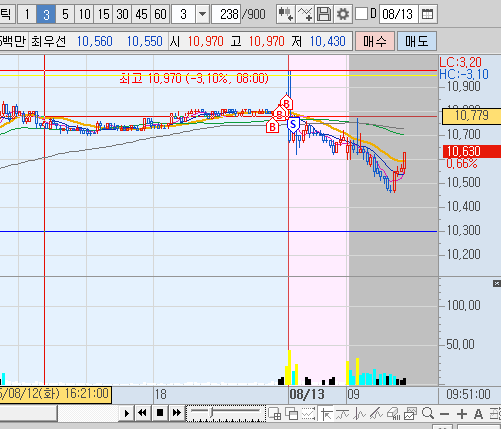Open the calendar date picker icon
This screenshot has width=501, height=429.
428,14
